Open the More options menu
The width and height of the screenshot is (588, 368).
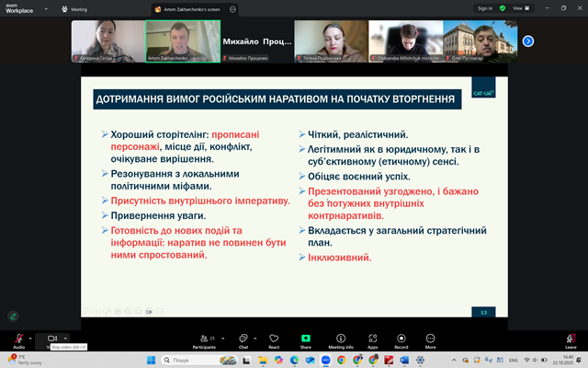point(431,339)
